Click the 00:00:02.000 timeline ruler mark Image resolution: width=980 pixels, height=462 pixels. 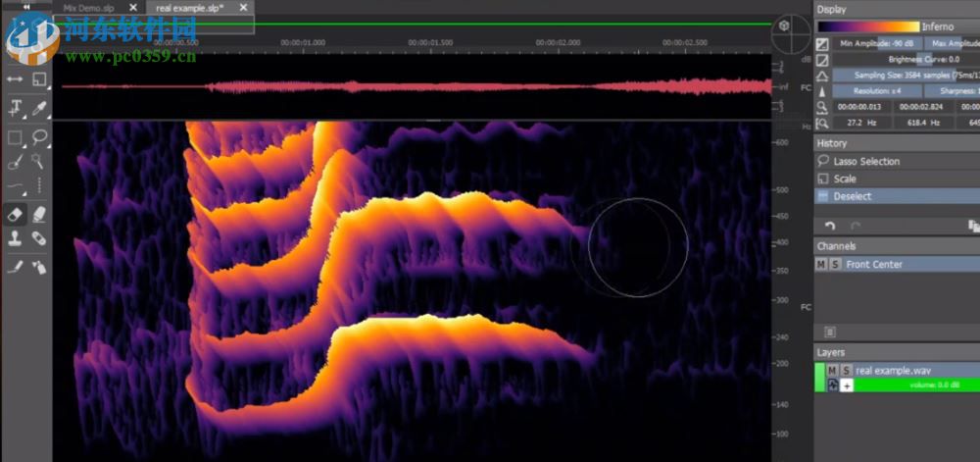[x=559, y=42]
